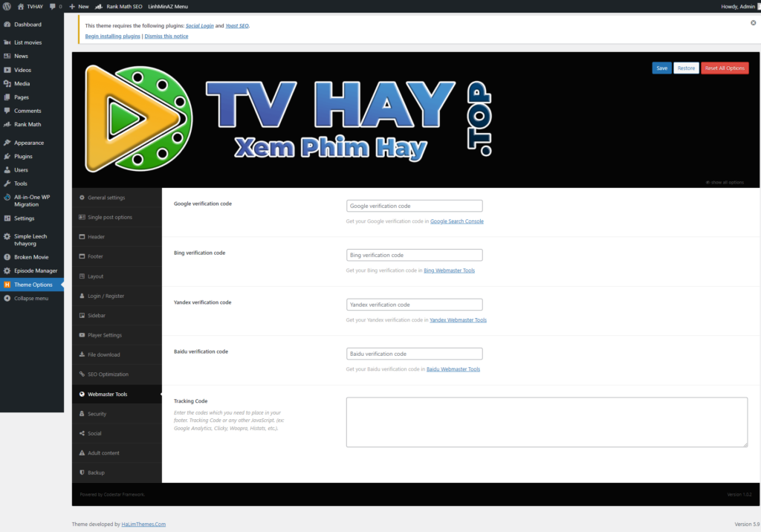Open the comments bubble icon in admin bar
The image size is (761, 532).
click(x=53, y=6)
